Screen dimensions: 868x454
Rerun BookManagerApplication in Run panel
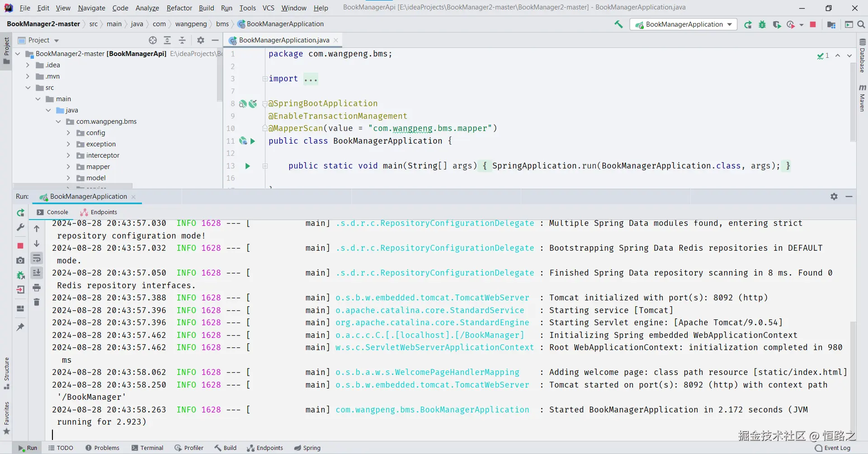click(20, 213)
